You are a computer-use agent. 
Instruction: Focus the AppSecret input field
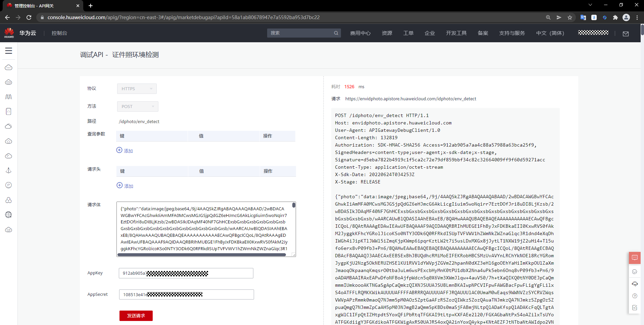[x=186, y=294]
